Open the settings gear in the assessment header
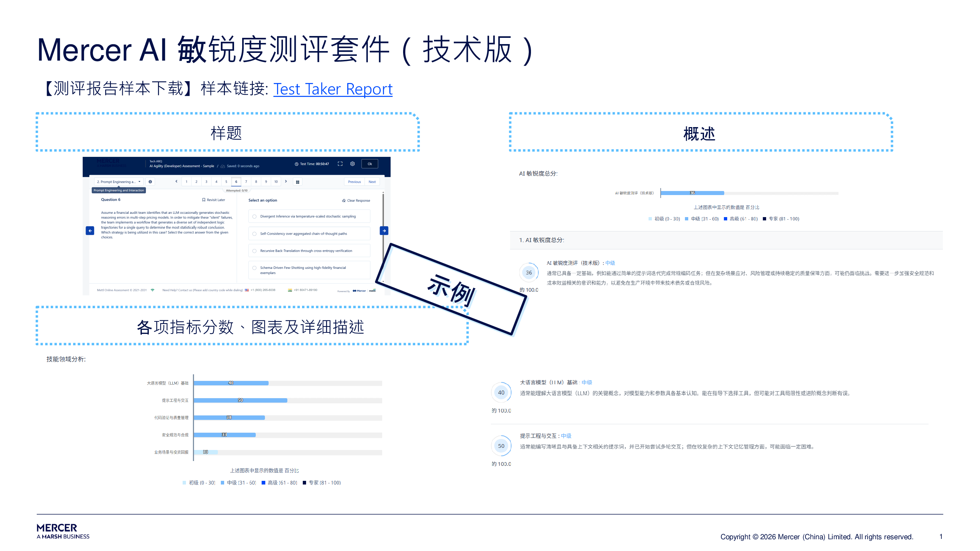The width and height of the screenshot is (980, 551). (353, 164)
